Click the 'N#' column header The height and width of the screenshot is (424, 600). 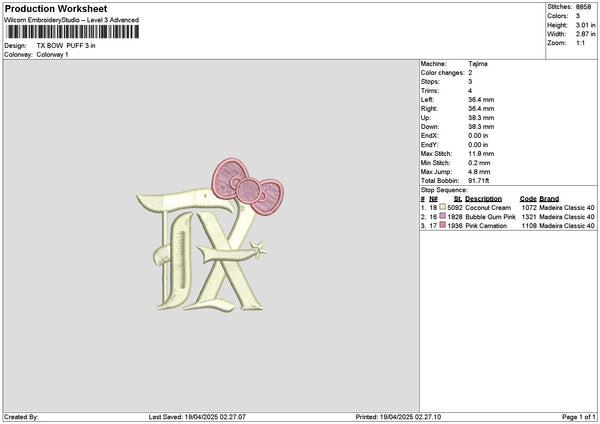click(433, 199)
